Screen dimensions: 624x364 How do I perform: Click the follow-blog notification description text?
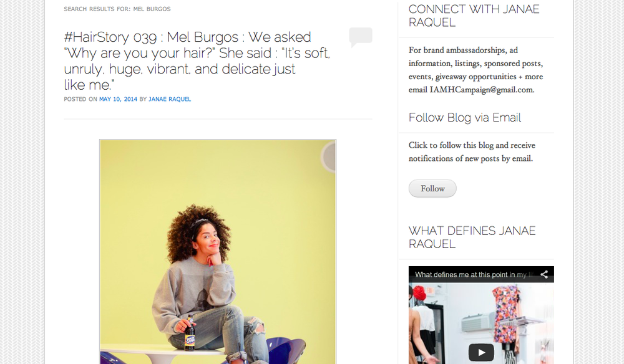[472, 152]
